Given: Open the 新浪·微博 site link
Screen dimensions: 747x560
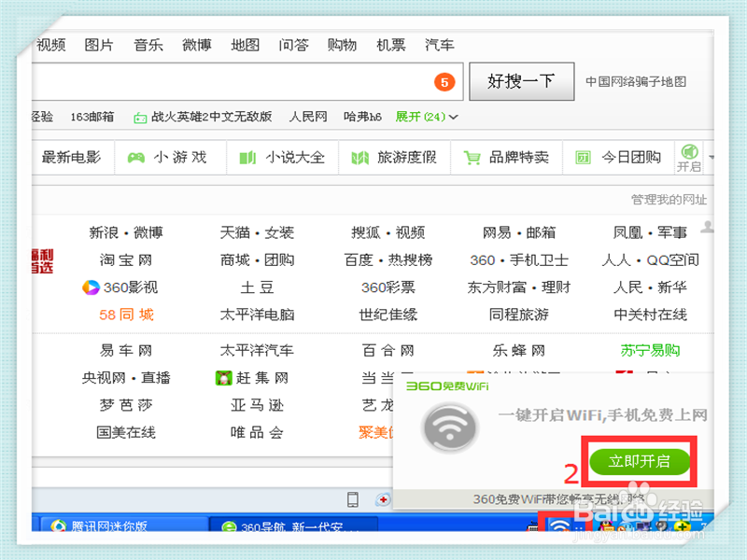Looking at the screenshot, I should click(x=126, y=232).
